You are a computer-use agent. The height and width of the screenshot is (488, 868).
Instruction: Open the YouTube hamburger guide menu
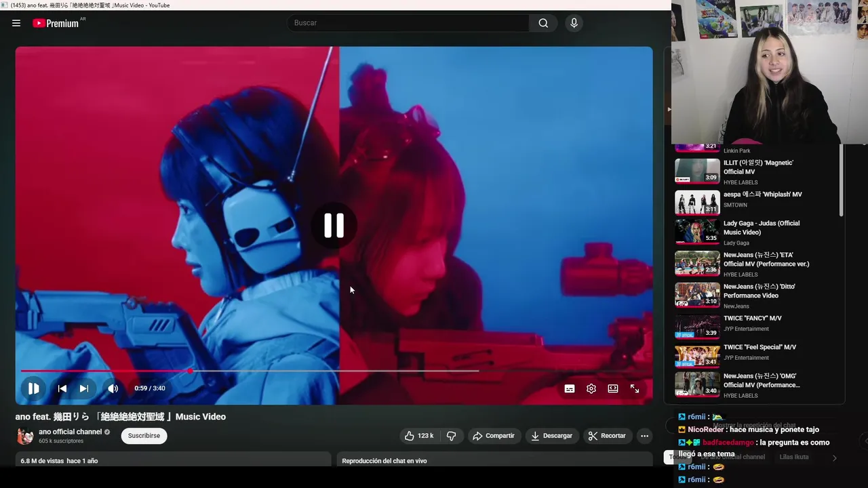[x=16, y=23]
